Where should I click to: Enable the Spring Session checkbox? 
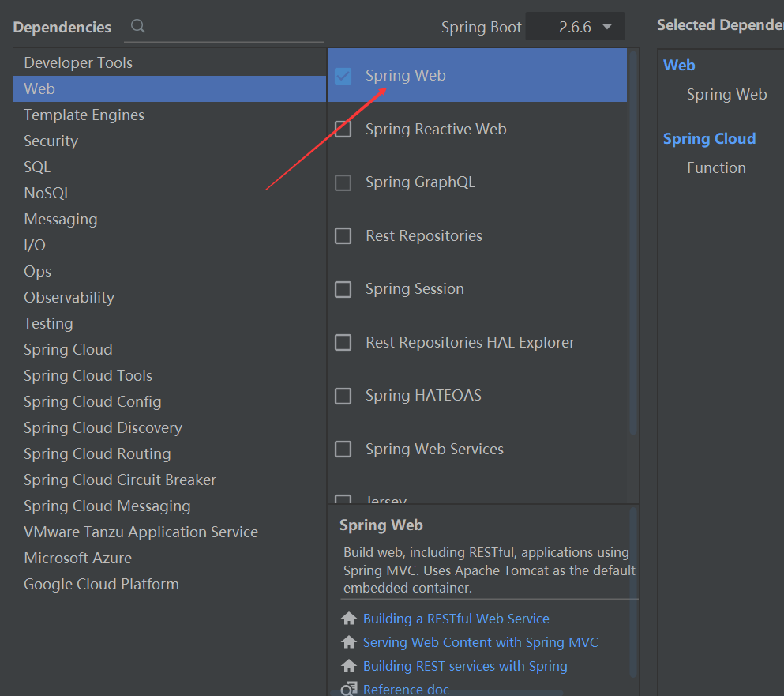[343, 289]
